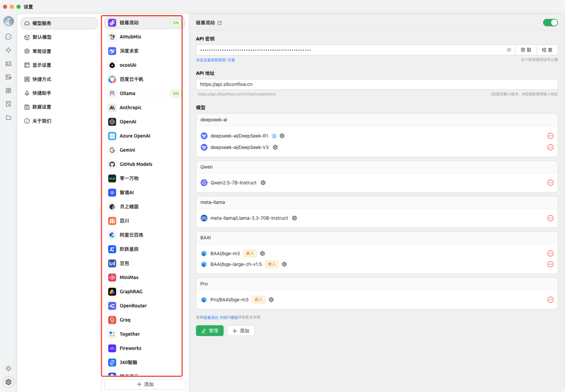
Task: Remove Qwen2.5-7B-Instruct model
Action: 550,183
